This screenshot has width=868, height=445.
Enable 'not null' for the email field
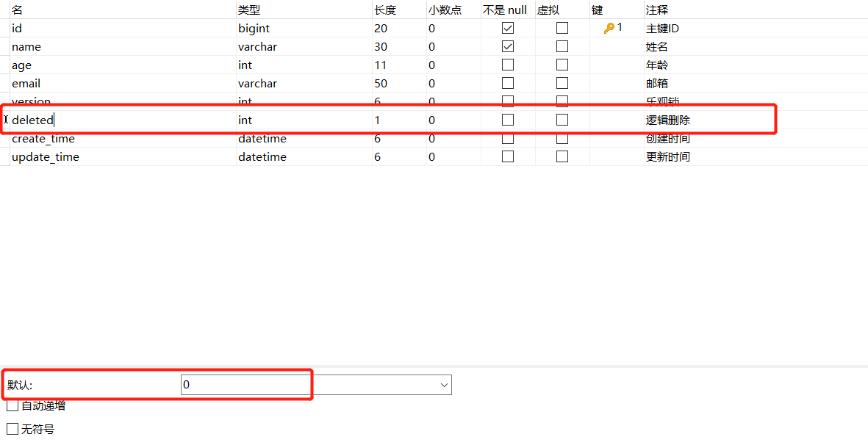tap(508, 83)
